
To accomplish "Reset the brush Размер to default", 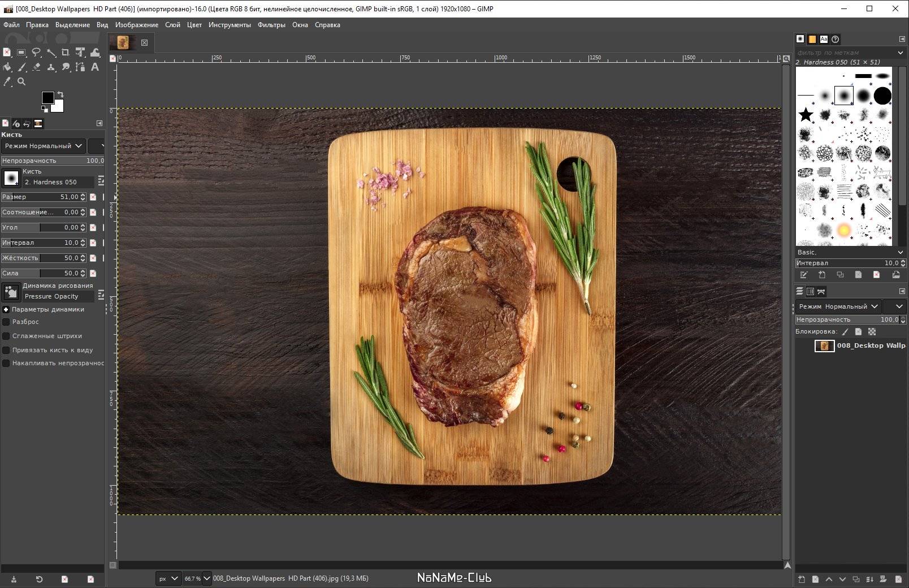I will tap(93, 197).
